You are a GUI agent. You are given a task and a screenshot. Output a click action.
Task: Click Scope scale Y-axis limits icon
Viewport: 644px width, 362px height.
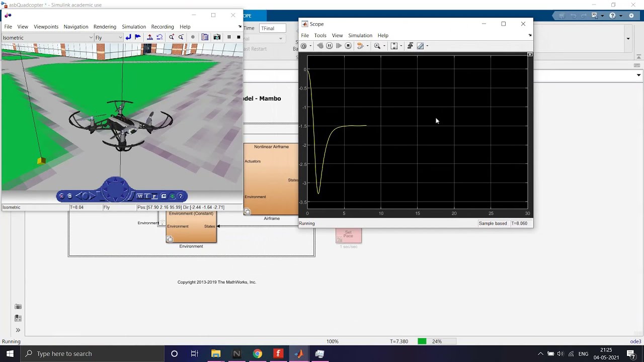[394, 46]
